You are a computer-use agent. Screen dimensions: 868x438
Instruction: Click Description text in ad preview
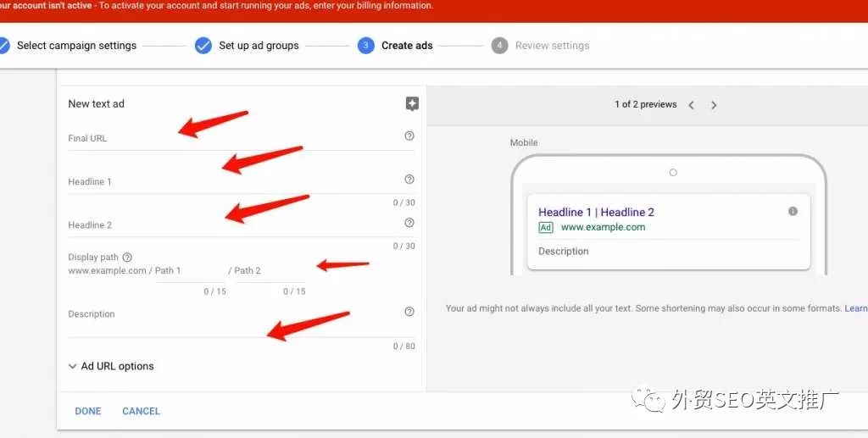pos(563,251)
